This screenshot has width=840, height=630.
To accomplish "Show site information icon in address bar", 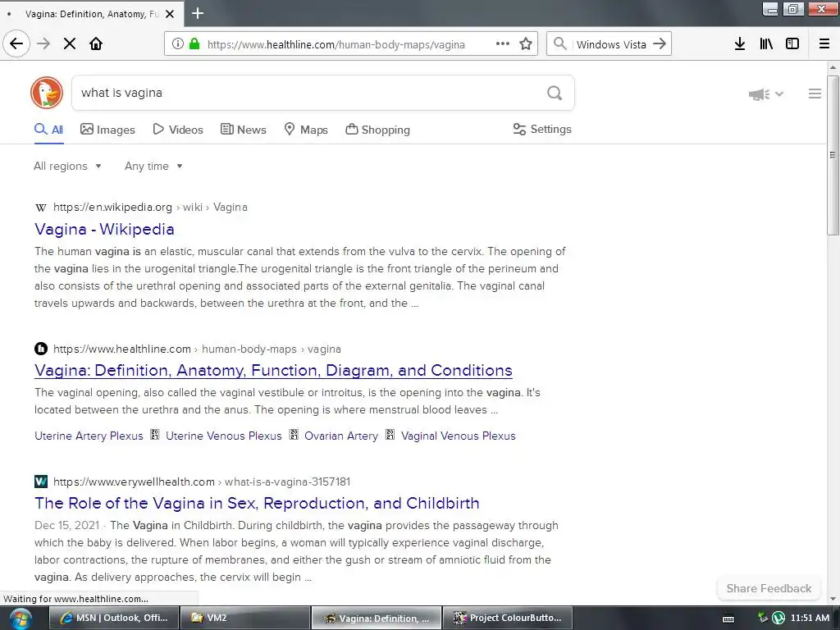I will point(178,44).
